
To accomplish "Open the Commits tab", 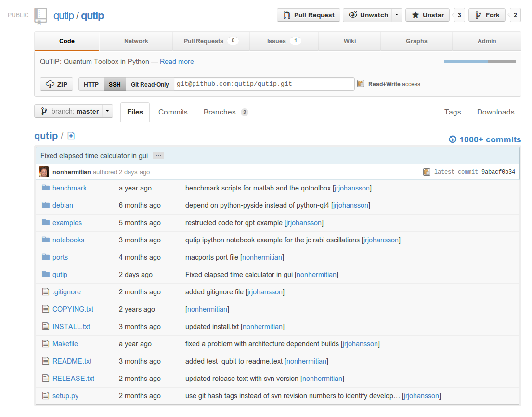I will 173,112.
